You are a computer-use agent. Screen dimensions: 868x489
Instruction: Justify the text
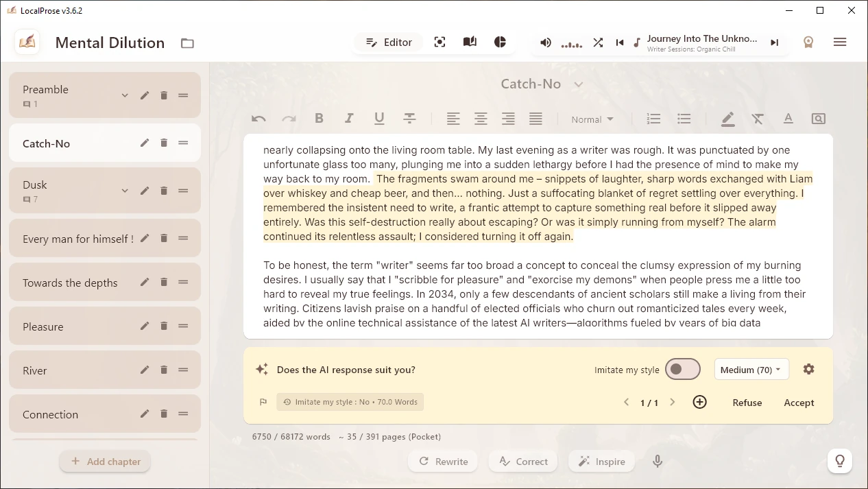click(535, 119)
